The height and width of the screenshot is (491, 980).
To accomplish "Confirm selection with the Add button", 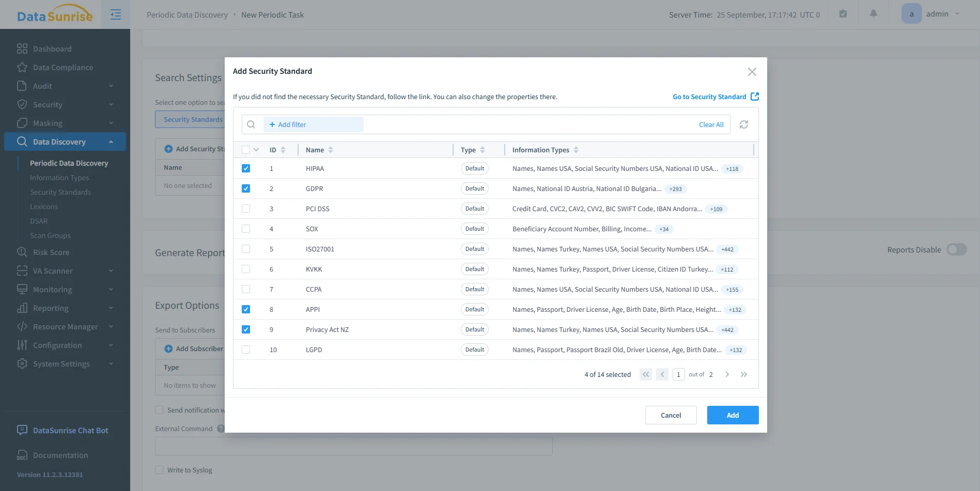I will click(x=732, y=415).
